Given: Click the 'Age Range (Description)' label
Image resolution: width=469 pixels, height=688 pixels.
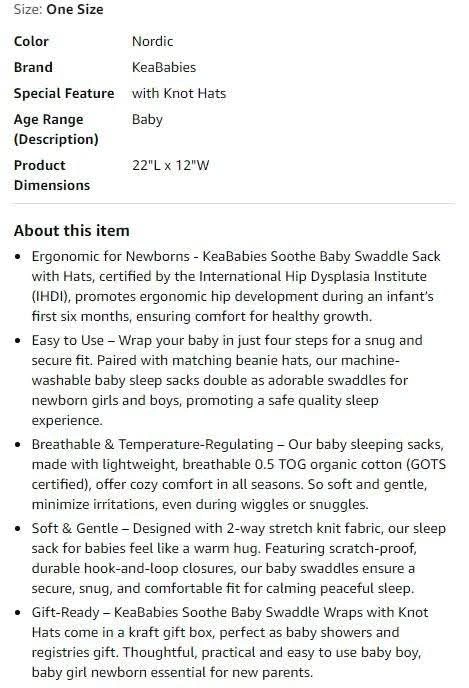Looking at the screenshot, I should click(56, 129).
